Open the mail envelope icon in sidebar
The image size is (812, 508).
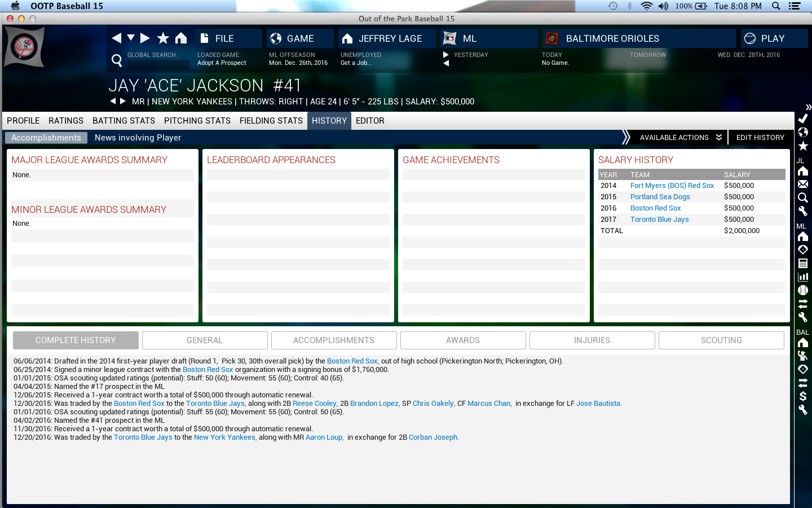coord(803,184)
